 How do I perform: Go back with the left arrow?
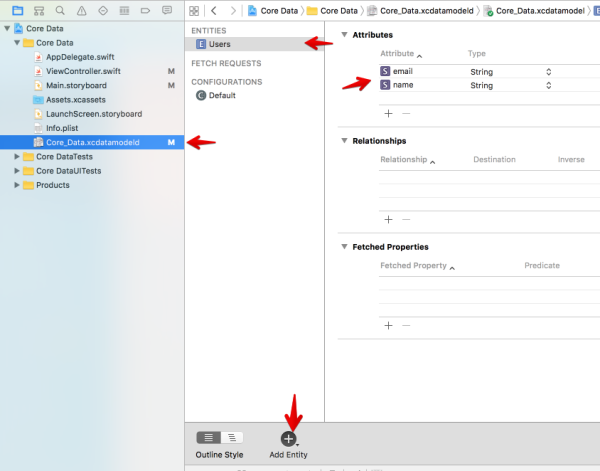(x=214, y=10)
